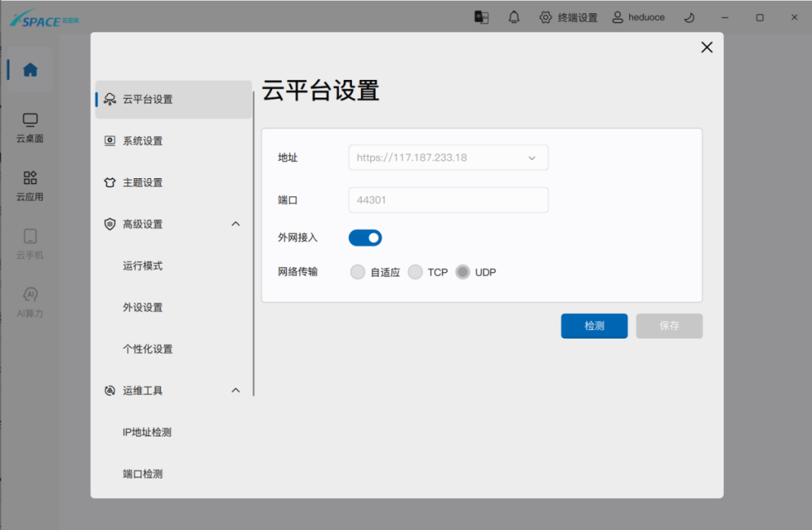The width and height of the screenshot is (812, 530).
Task: Click the notification bell icon
Action: 514,18
